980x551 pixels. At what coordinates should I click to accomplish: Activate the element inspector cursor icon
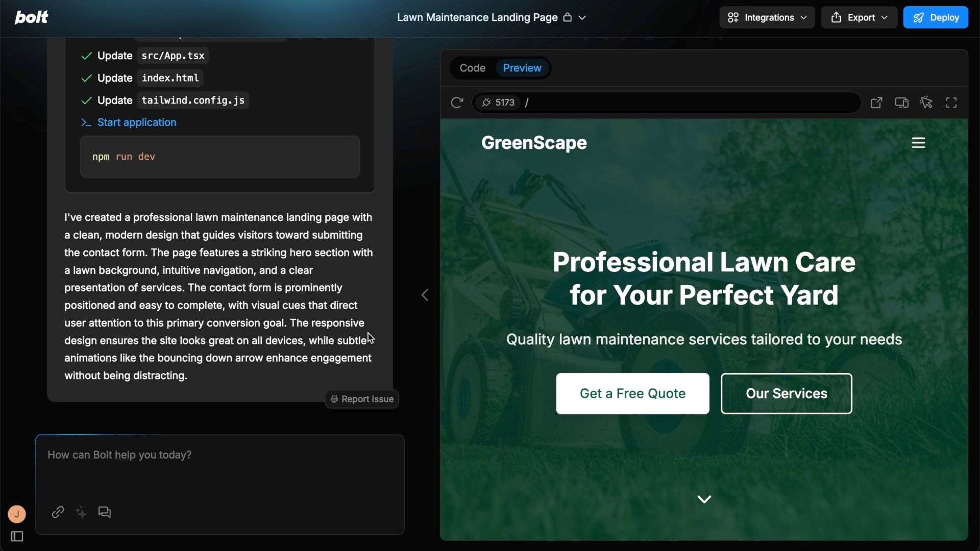(926, 103)
